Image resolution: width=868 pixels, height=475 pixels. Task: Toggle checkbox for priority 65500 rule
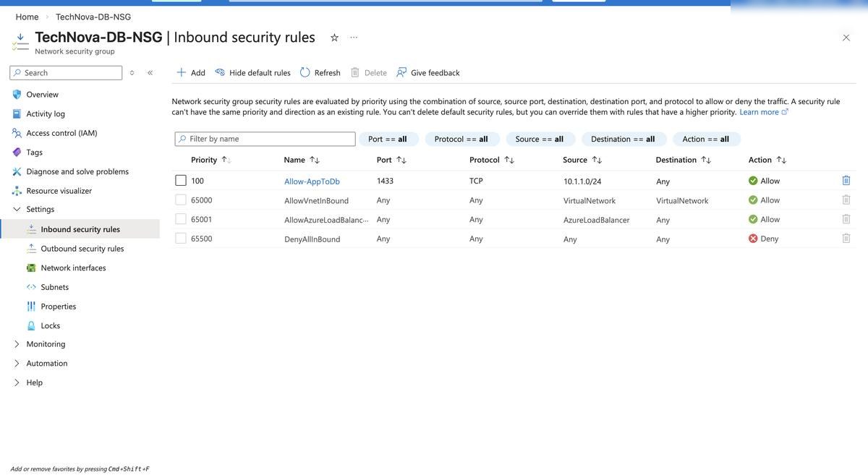click(x=181, y=239)
